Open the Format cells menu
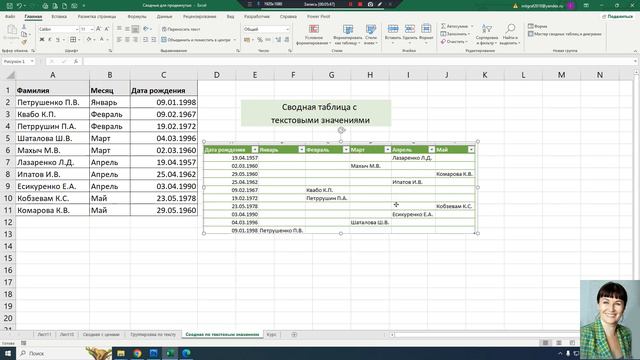 [426, 35]
